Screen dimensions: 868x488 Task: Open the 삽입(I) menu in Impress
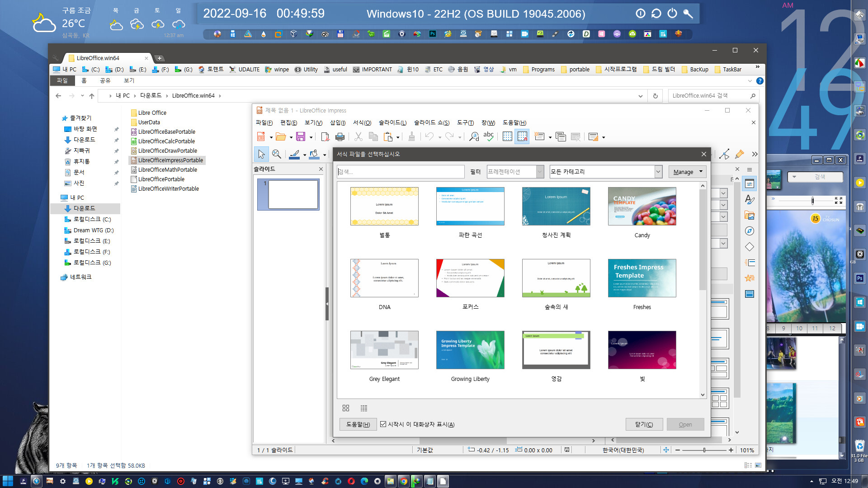click(338, 123)
